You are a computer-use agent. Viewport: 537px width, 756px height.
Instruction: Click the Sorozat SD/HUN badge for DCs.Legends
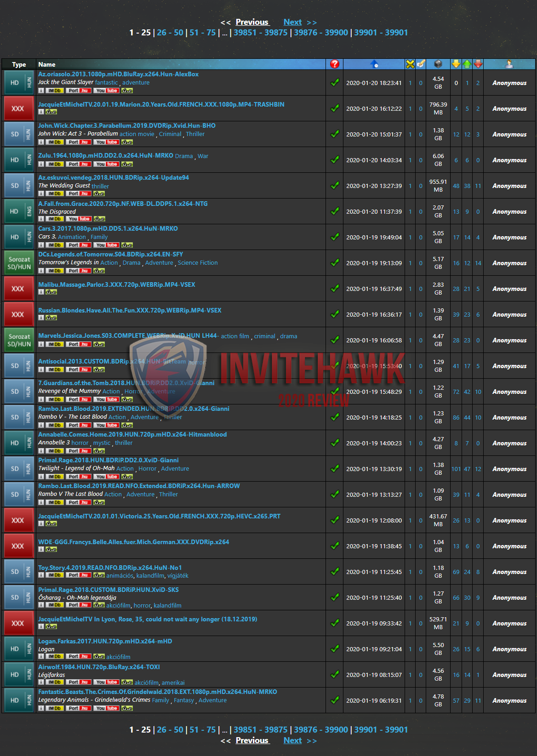click(19, 263)
